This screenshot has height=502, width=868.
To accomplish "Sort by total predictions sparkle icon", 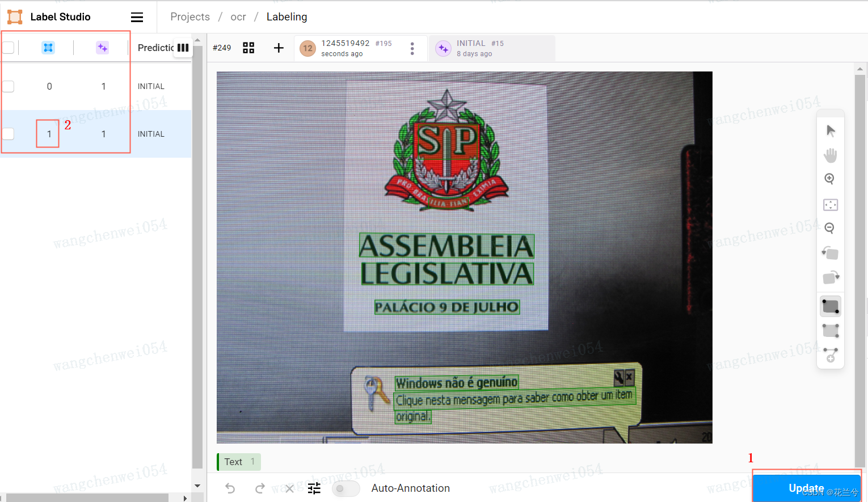I will point(102,48).
